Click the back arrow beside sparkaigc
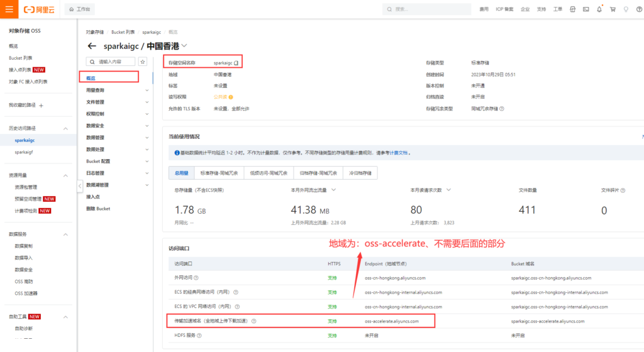 [92, 46]
